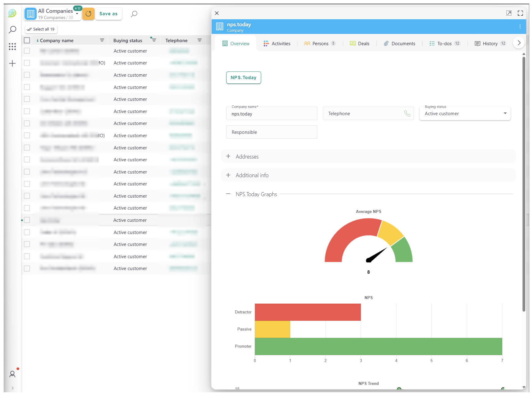Viewport: 532px width, 395px height.
Task: Open the Documents tab
Action: pos(400,44)
